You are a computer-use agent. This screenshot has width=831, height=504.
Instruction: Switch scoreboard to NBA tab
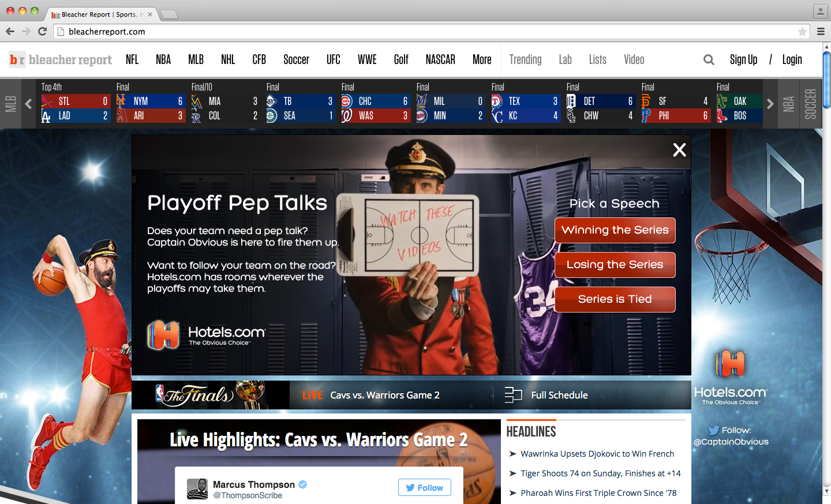click(x=788, y=104)
